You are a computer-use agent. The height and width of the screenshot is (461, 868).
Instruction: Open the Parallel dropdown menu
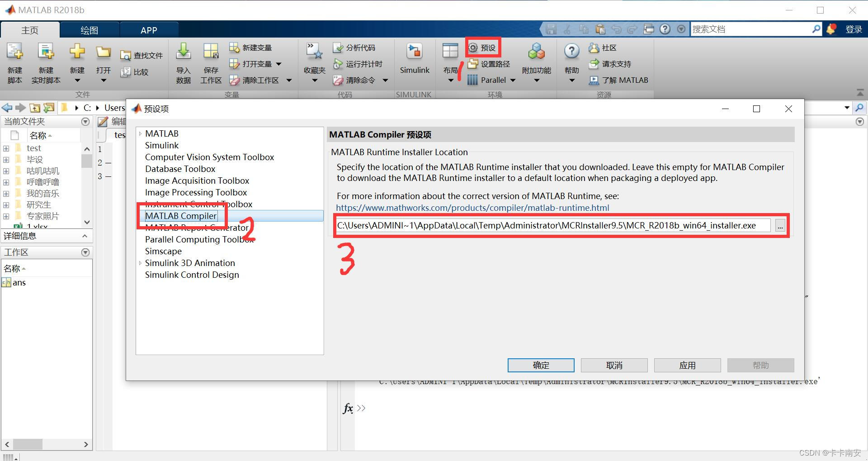pyautogui.click(x=513, y=81)
